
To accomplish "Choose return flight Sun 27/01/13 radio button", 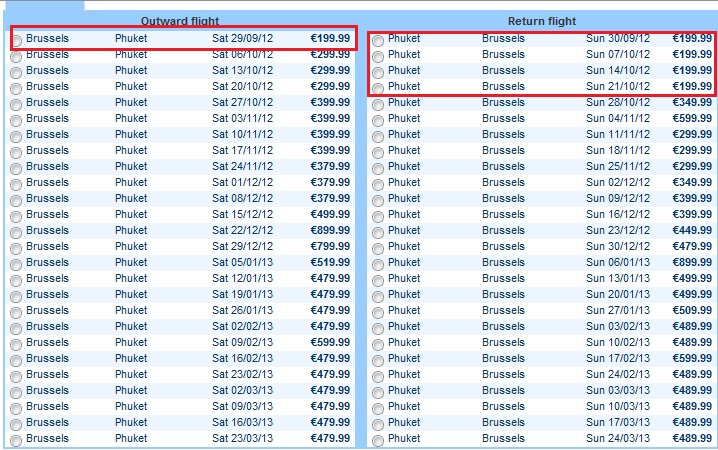I will tap(378, 313).
